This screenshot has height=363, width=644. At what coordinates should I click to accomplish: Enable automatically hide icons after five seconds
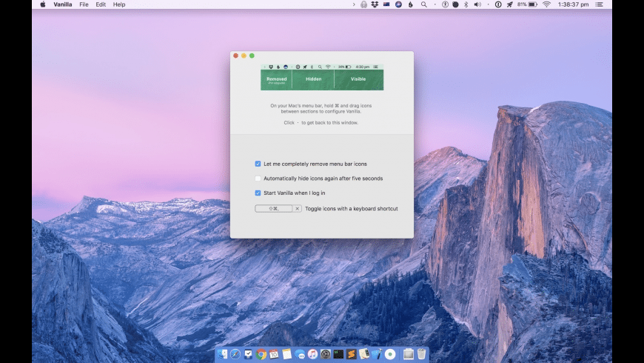[258, 179]
